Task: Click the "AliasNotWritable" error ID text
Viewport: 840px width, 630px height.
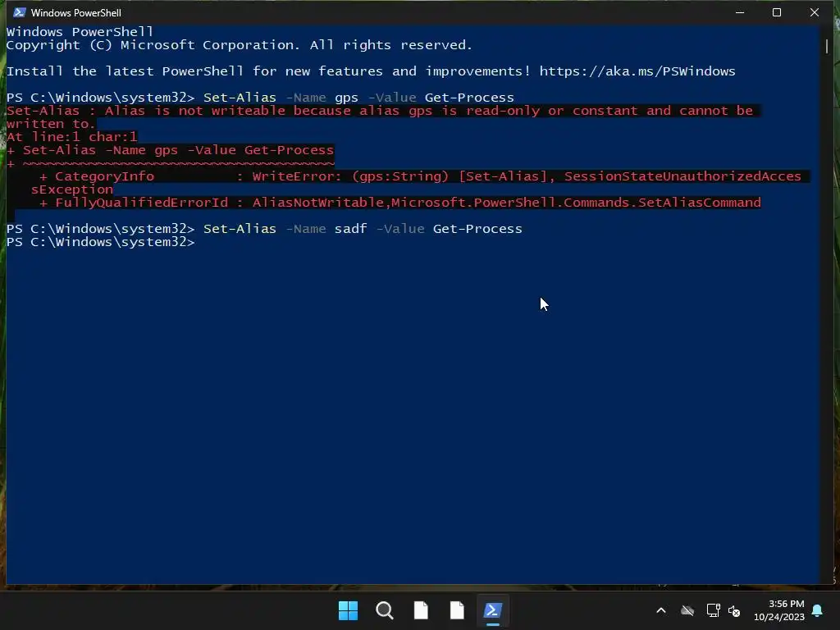Action: pyautogui.click(x=318, y=203)
